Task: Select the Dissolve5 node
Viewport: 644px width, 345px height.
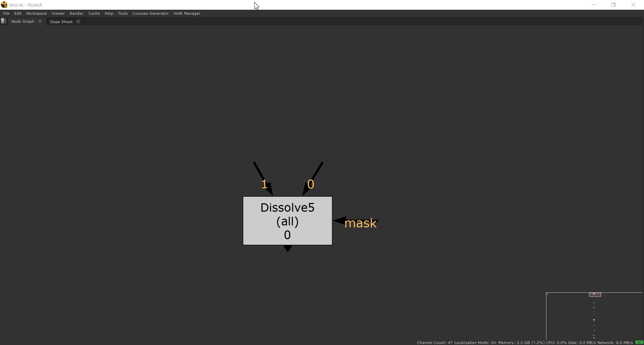Action: tap(287, 221)
